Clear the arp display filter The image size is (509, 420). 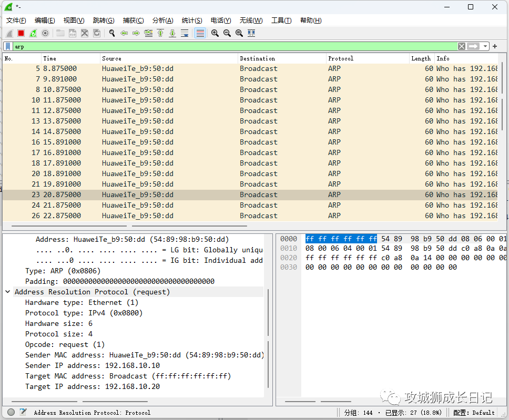[461, 46]
